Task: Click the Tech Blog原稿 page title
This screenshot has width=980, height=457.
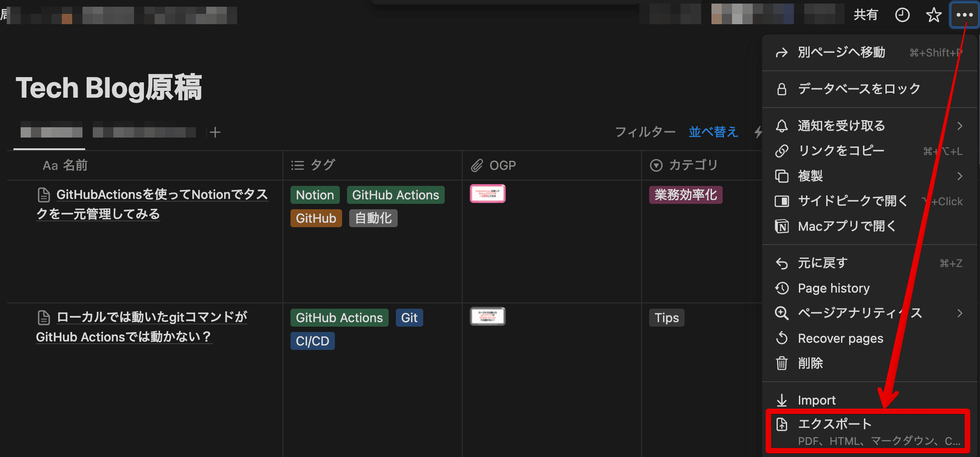Action: [x=109, y=87]
